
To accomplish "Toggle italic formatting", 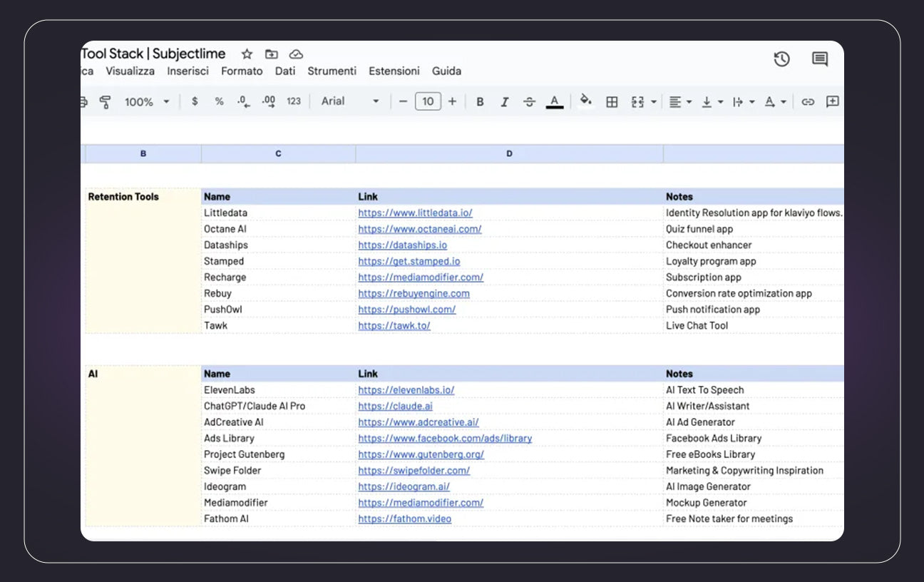I will 504,102.
